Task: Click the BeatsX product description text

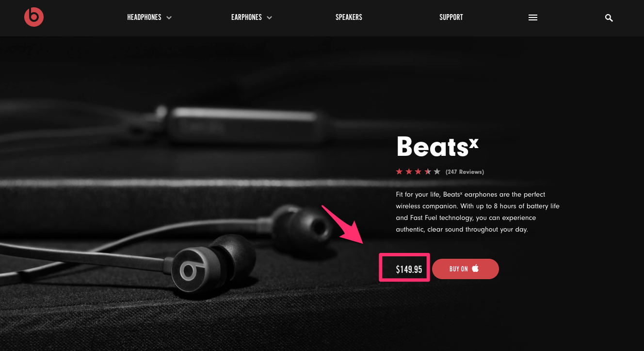Action: [x=478, y=212]
